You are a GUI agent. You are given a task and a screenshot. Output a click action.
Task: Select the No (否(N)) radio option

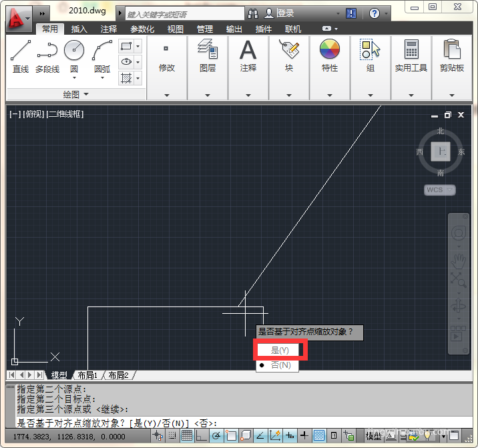277,365
